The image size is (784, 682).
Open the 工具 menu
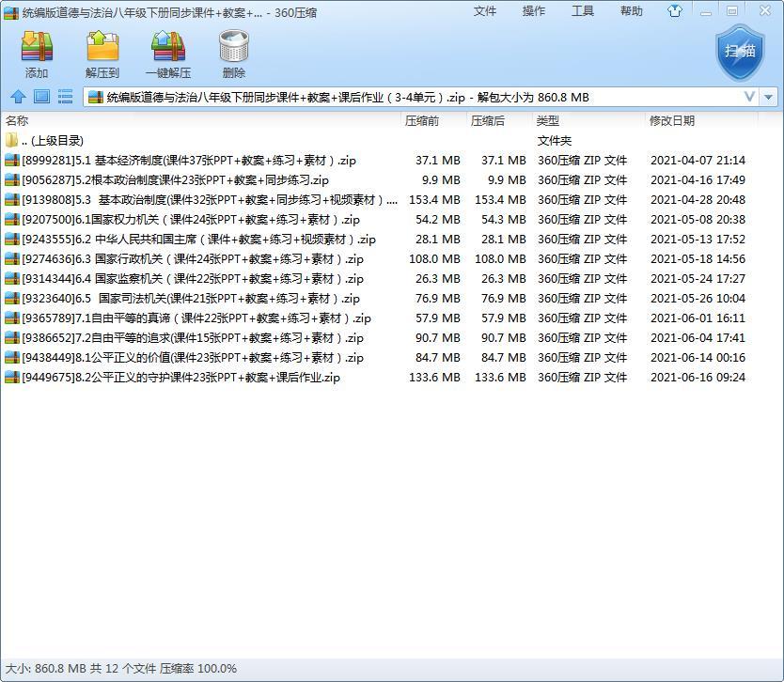(x=583, y=11)
